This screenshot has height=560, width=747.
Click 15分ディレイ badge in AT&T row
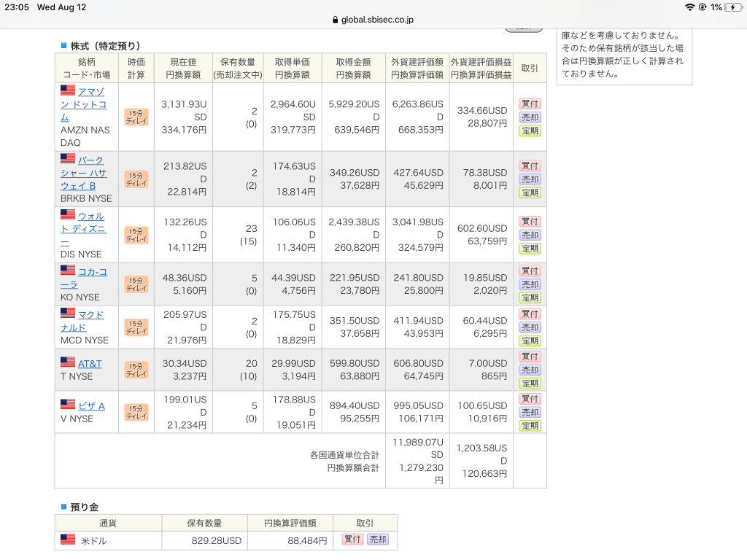tap(136, 370)
